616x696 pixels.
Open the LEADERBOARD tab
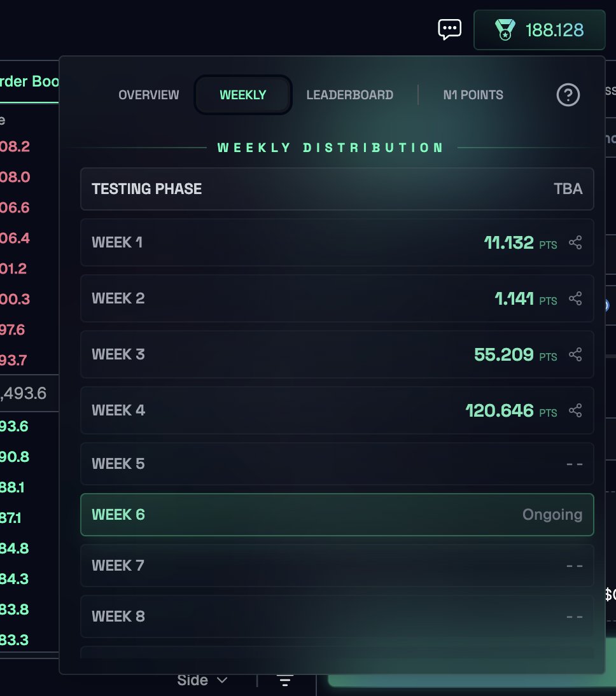click(349, 95)
